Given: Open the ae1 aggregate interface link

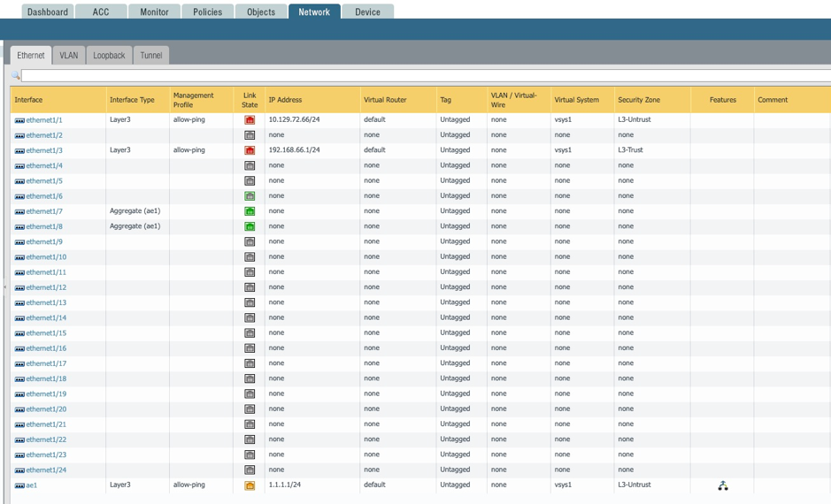Looking at the screenshot, I should 32,485.
